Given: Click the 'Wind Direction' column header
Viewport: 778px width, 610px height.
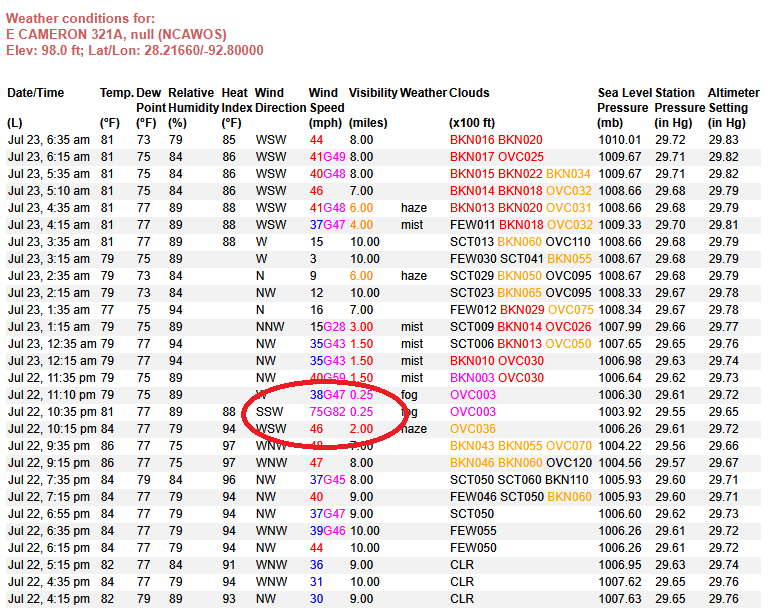Looking at the screenshot, I should 280,100.
